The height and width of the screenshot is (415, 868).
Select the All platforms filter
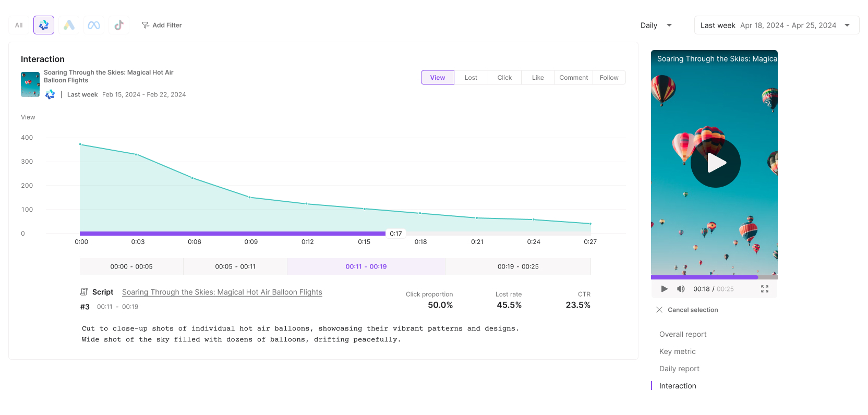tap(19, 25)
